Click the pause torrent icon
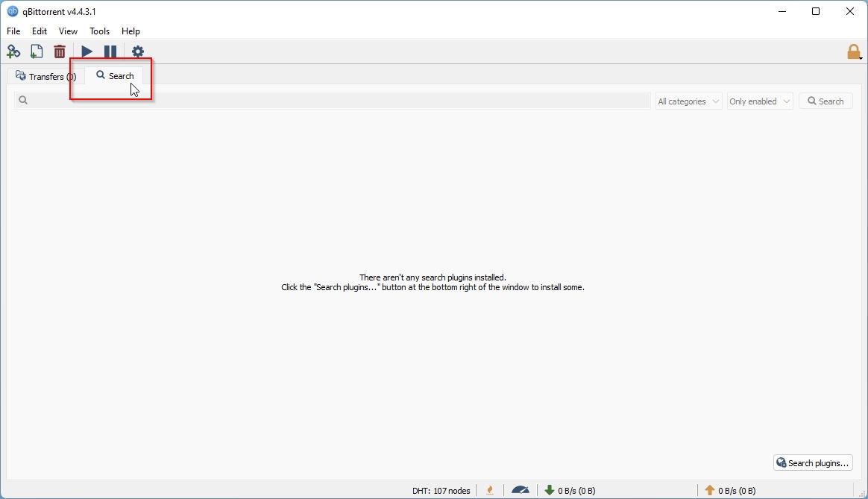 [x=110, y=51]
